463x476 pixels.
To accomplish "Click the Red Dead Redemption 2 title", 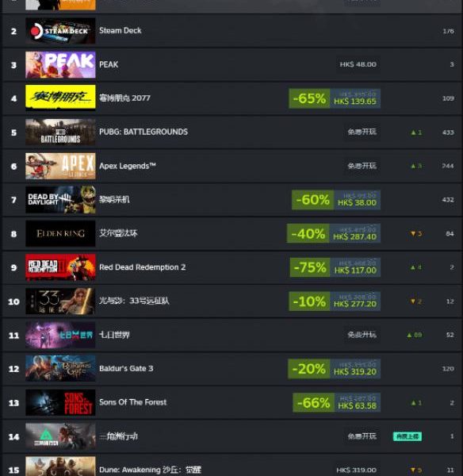I will [142, 267].
